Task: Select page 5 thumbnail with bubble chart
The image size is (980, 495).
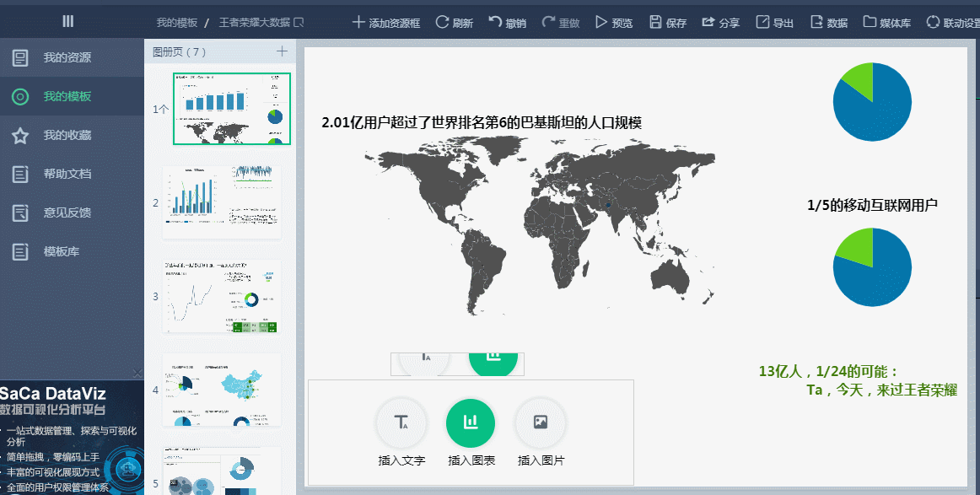Action: 221,471
